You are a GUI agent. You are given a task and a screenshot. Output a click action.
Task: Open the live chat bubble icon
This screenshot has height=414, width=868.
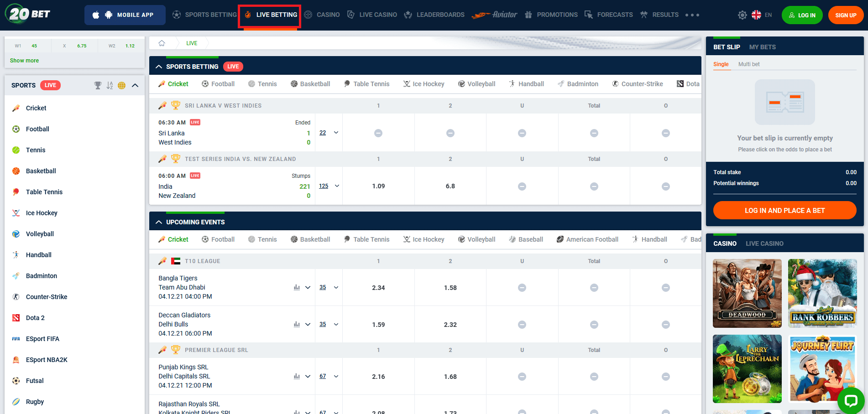(x=851, y=400)
